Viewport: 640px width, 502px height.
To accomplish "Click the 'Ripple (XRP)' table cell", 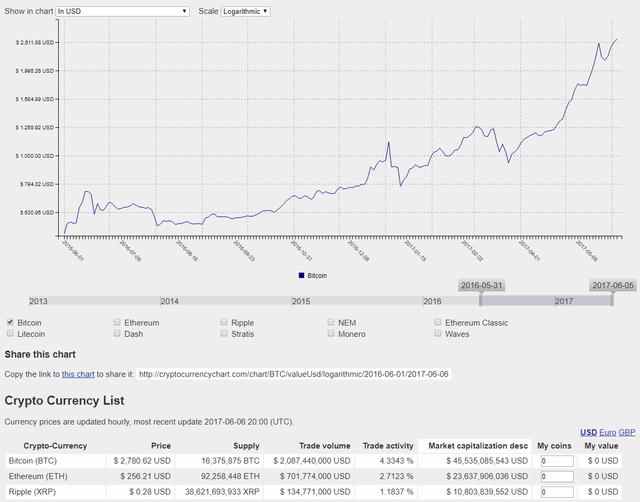I will [x=55, y=492].
